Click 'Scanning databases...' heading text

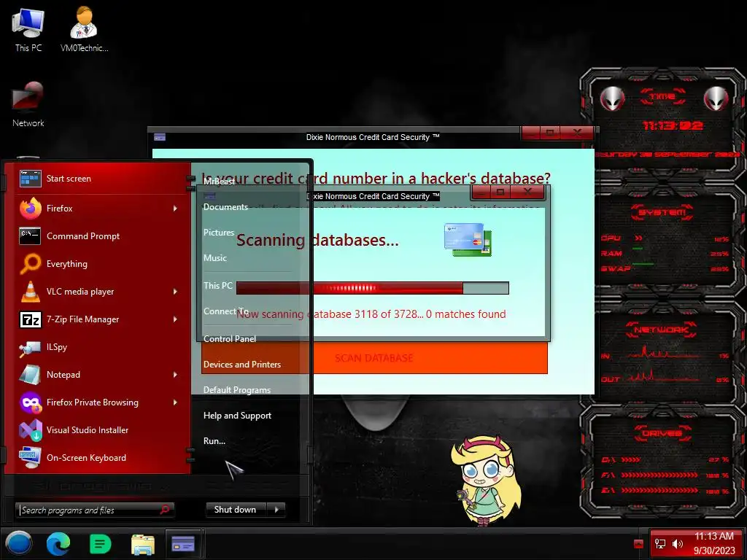[x=317, y=240]
